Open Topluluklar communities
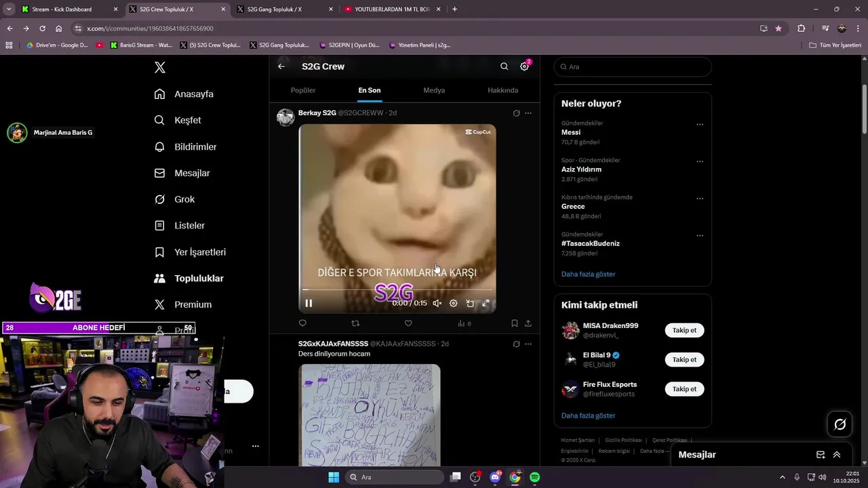Screen dimensions: 868x488 [x=189, y=279]
